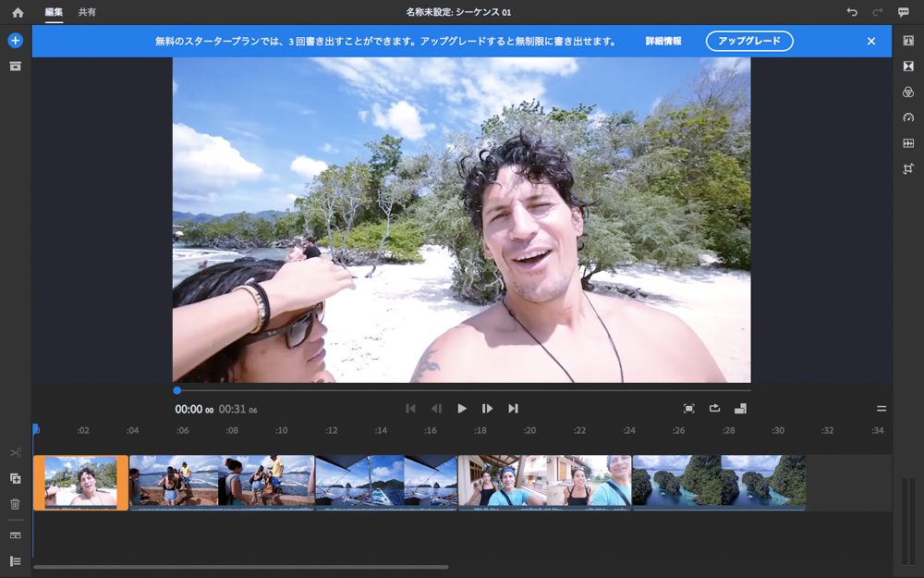924x578 pixels.
Task: Delete the selected clip with trash icon
Action: click(16, 504)
